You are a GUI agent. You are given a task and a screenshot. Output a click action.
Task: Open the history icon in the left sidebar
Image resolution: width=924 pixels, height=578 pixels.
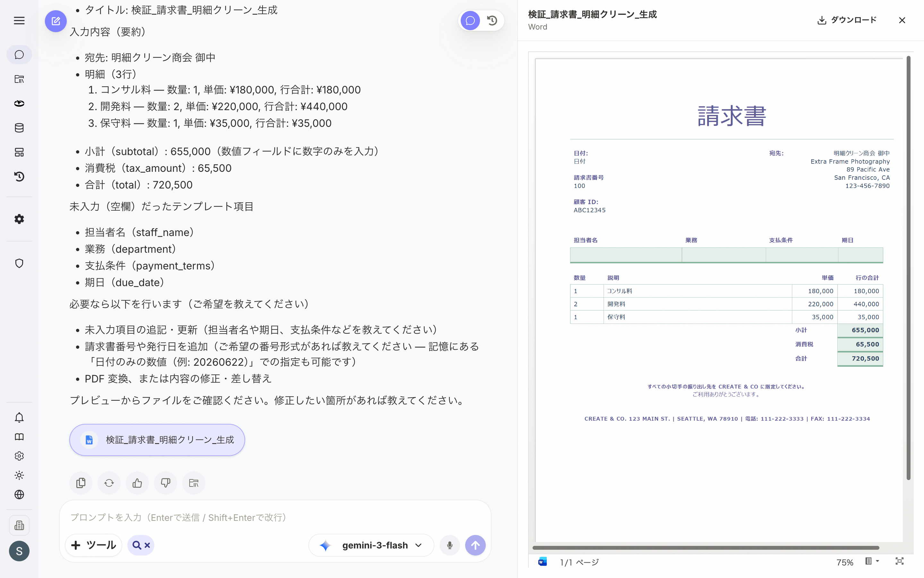pos(19,177)
